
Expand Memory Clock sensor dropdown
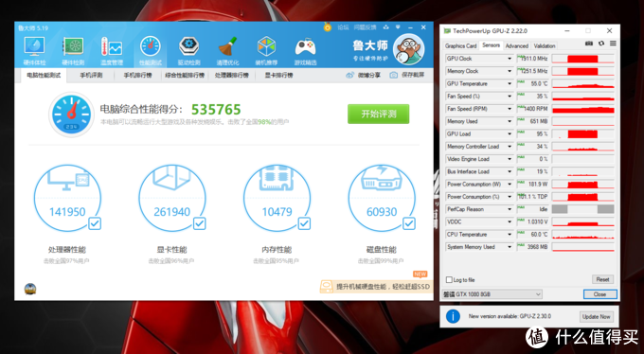tap(510, 71)
